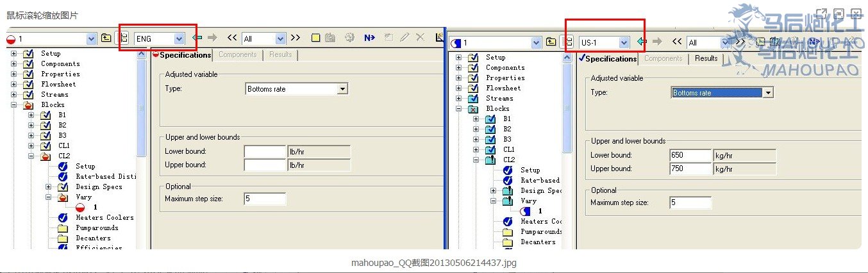Image resolution: width=868 pixels, height=273 pixels.
Task: Click the Next (N>) button in left toolbar
Action: tap(369, 38)
